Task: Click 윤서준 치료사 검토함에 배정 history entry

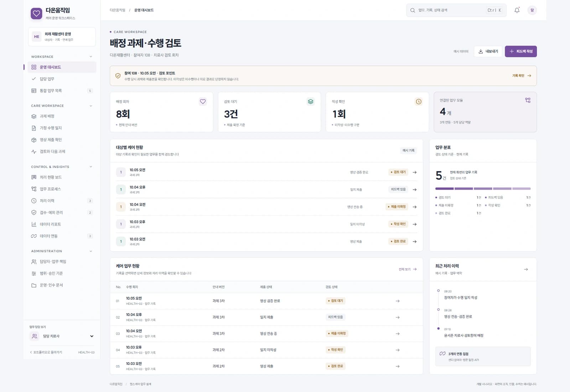Action: click(463, 335)
